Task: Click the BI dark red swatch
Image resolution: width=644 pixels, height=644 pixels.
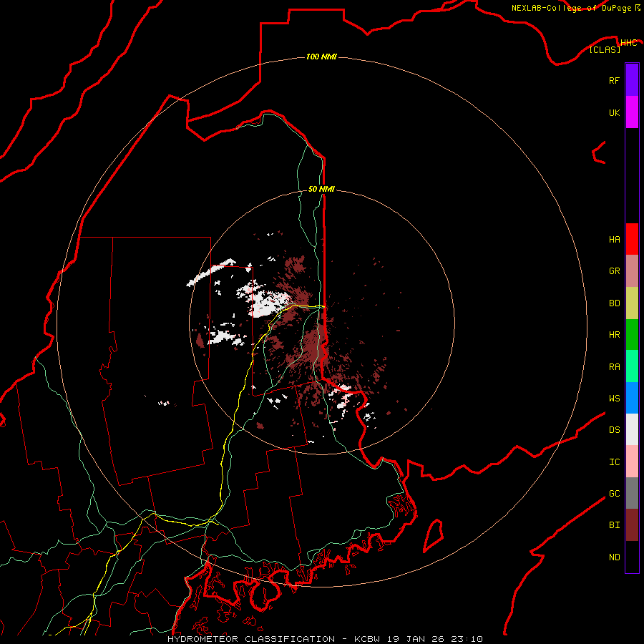Action: click(632, 525)
